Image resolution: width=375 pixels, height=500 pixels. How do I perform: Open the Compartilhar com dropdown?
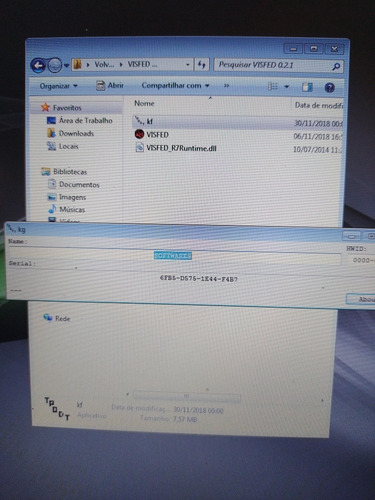175,86
